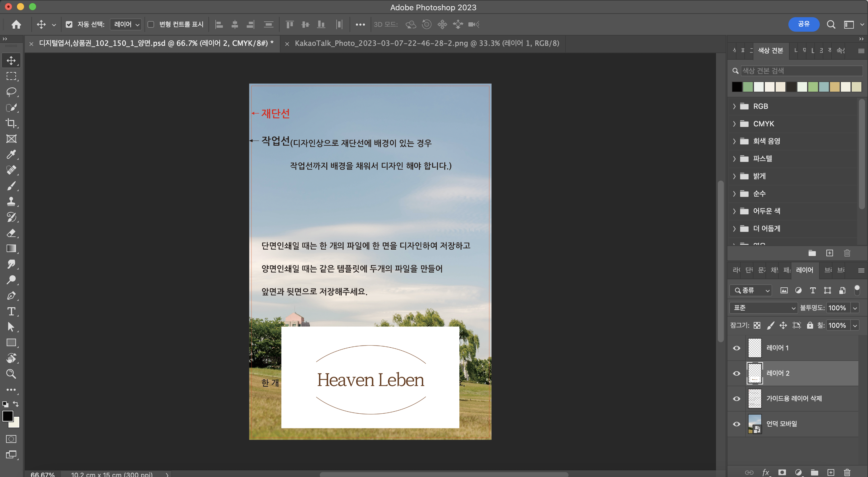Hide the 언덕 모바일 layer

click(x=737, y=424)
